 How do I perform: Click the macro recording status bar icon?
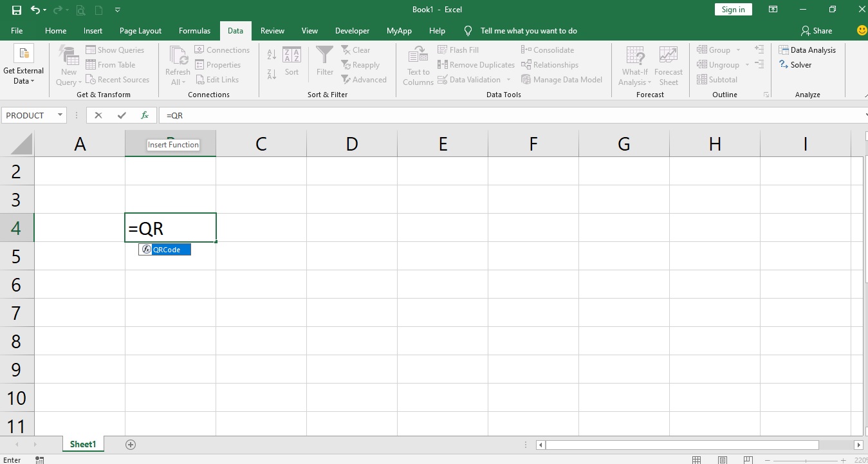coord(39,459)
